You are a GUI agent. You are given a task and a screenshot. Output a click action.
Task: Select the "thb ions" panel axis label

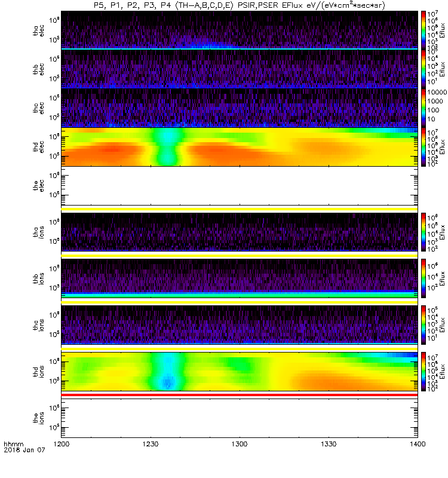pos(38,278)
